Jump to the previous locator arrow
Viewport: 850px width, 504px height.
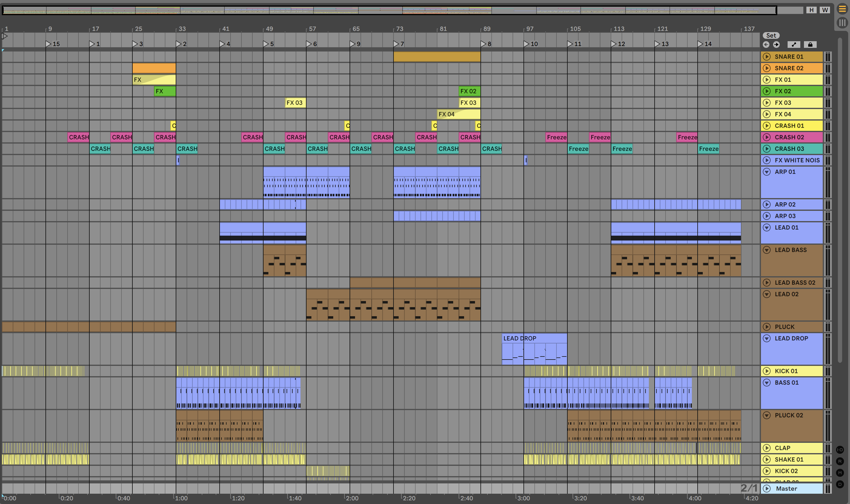click(x=766, y=45)
